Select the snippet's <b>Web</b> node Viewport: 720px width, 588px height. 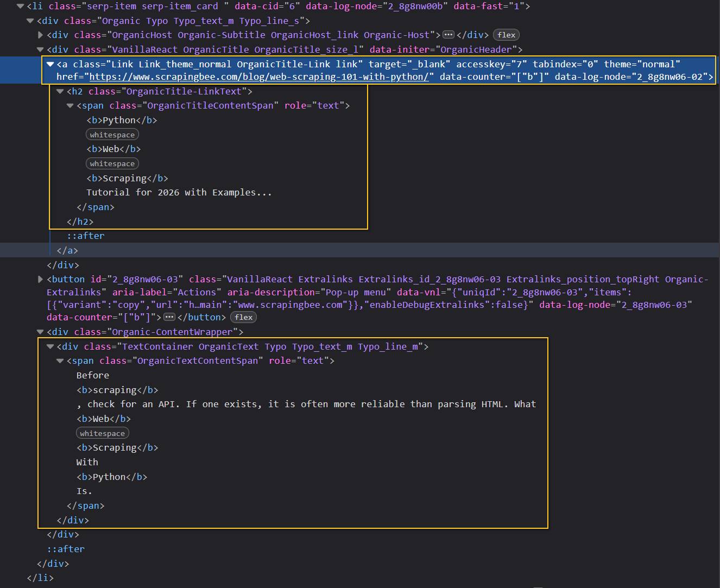(104, 419)
